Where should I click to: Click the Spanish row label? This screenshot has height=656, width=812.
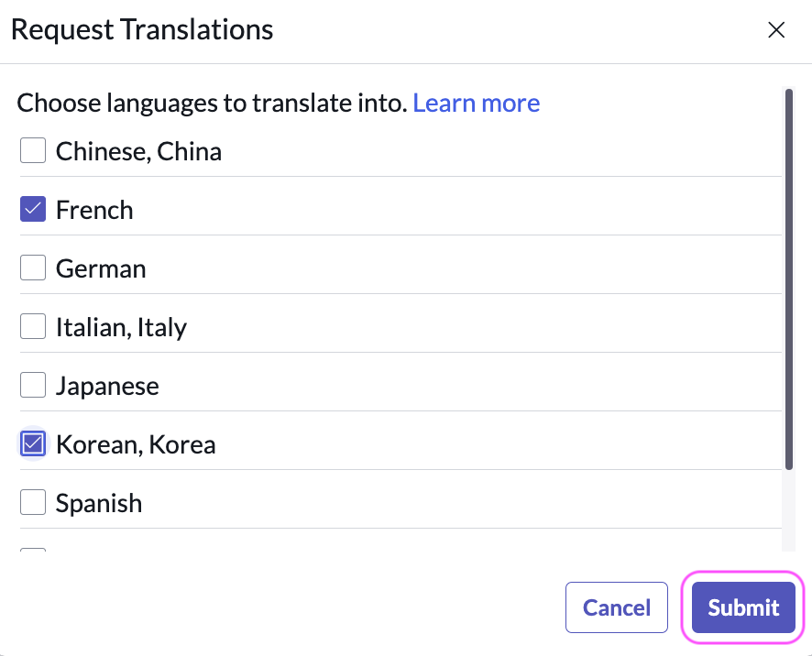point(98,502)
